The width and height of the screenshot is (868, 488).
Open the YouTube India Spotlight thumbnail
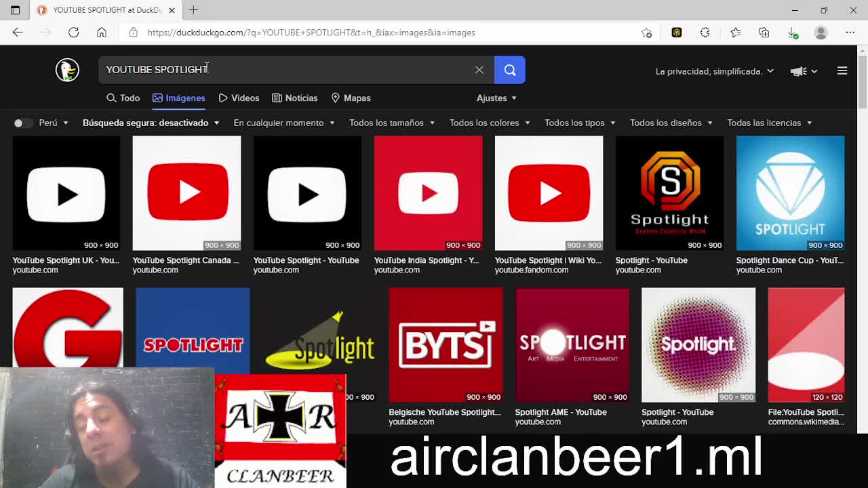coord(428,193)
